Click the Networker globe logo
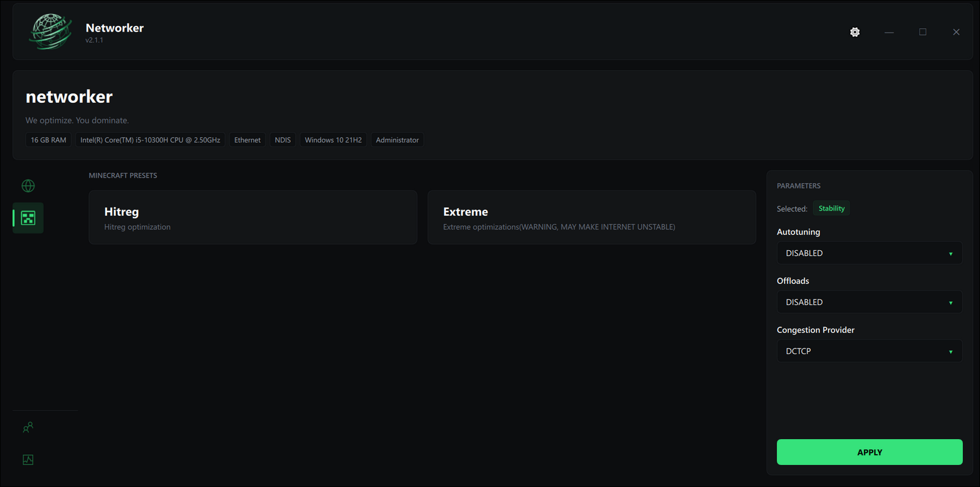 pyautogui.click(x=51, y=32)
